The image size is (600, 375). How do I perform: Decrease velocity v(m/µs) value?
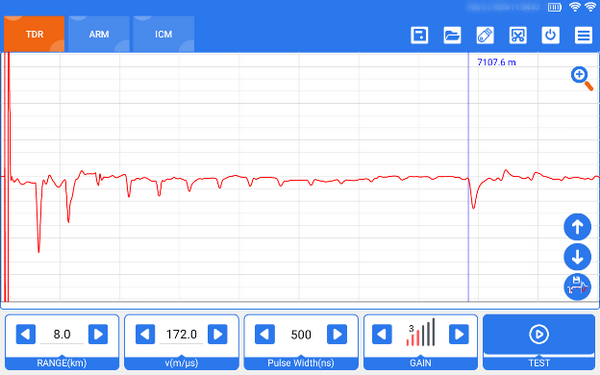pos(145,334)
